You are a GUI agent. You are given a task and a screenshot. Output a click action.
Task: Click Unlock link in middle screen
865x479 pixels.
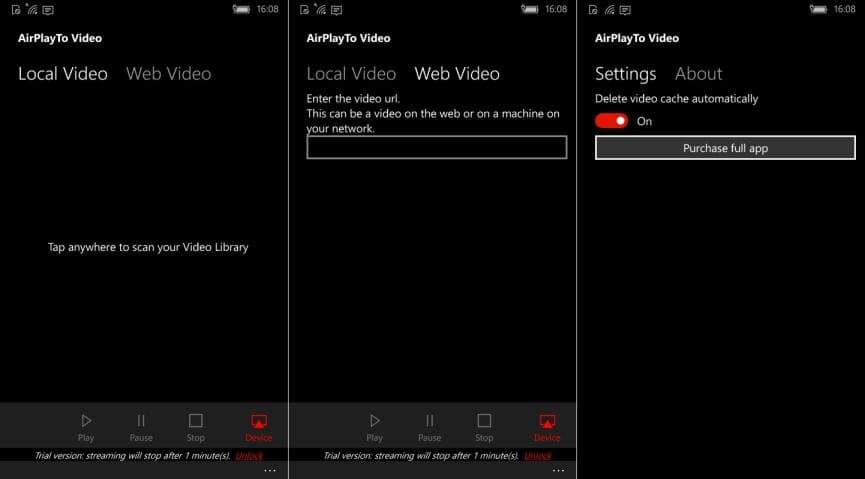pos(537,456)
